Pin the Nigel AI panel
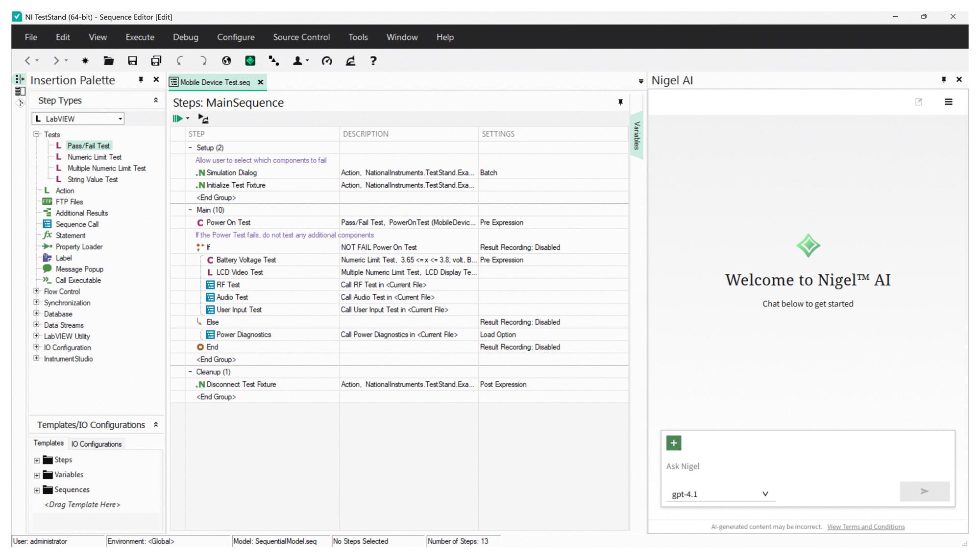This screenshot has height=559, width=980. click(x=944, y=80)
